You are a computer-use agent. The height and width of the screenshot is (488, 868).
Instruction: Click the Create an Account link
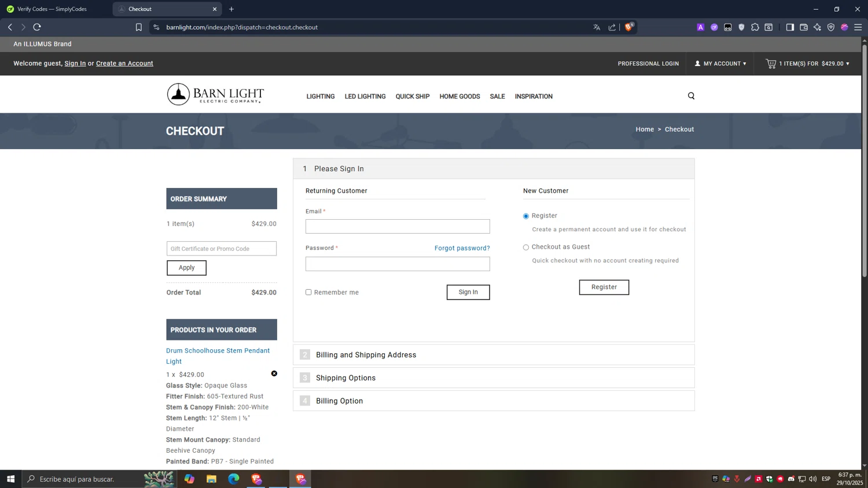[124, 64]
